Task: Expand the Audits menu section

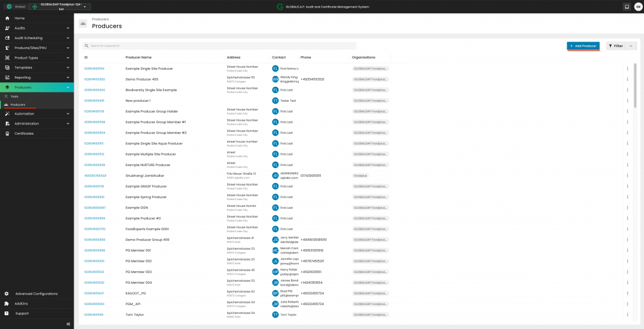Action: pyautogui.click(x=68, y=28)
